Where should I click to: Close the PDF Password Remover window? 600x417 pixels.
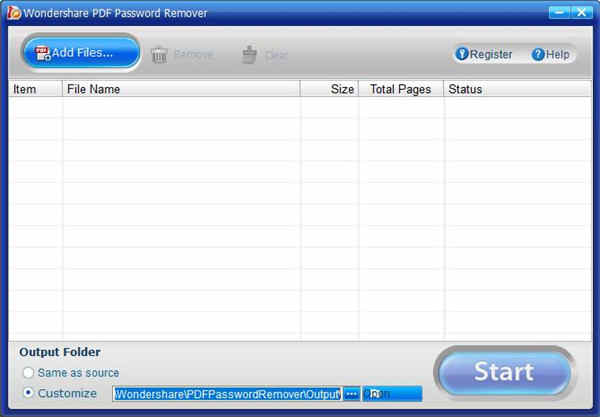click(x=581, y=13)
